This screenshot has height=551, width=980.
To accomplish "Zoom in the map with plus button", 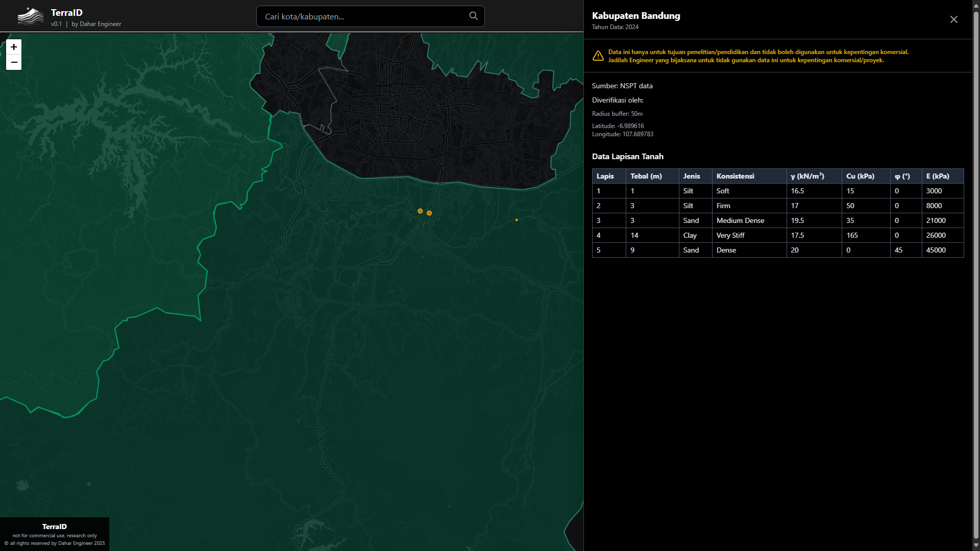I will (x=14, y=47).
